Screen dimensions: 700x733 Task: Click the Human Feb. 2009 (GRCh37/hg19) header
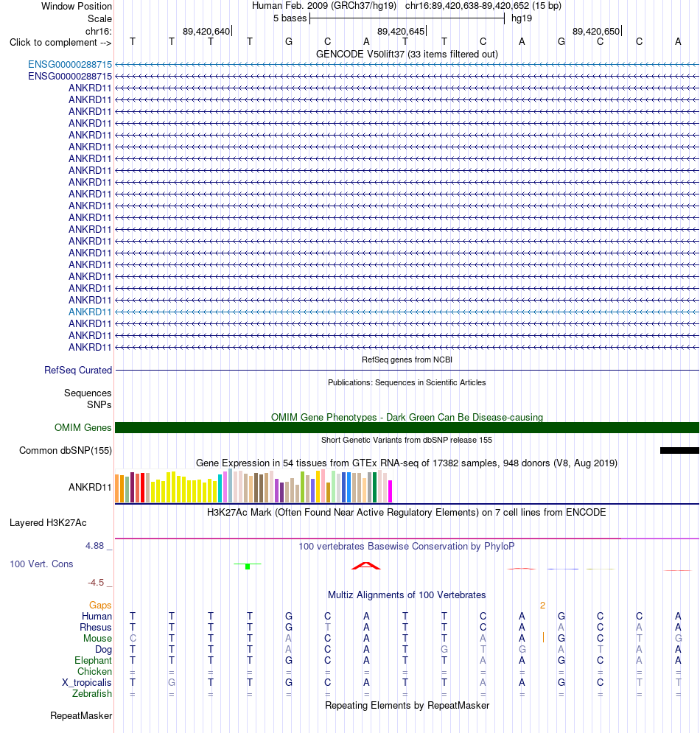(324, 6)
